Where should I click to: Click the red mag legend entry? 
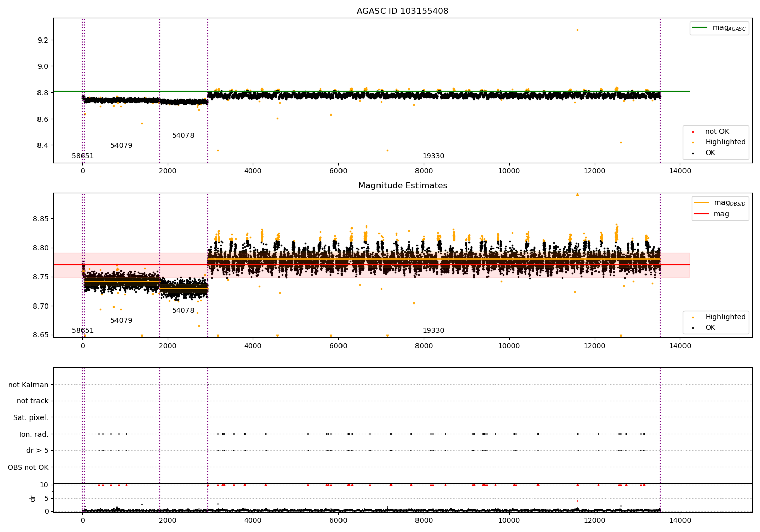(x=711, y=214)
